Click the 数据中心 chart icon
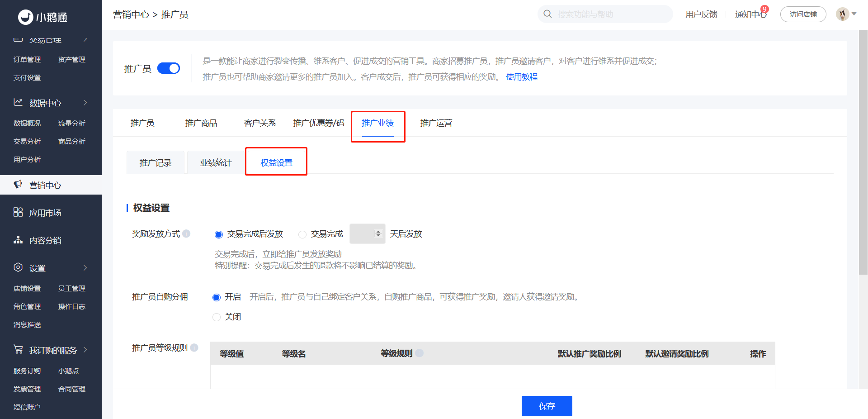This screenshot has width=868, height=419. coord(18,102)
